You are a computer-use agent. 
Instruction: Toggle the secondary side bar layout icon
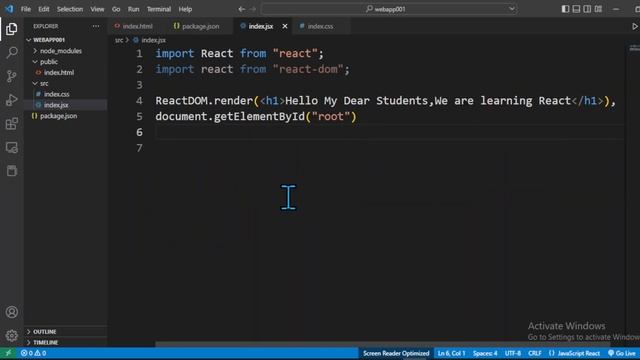coord(587,9)
